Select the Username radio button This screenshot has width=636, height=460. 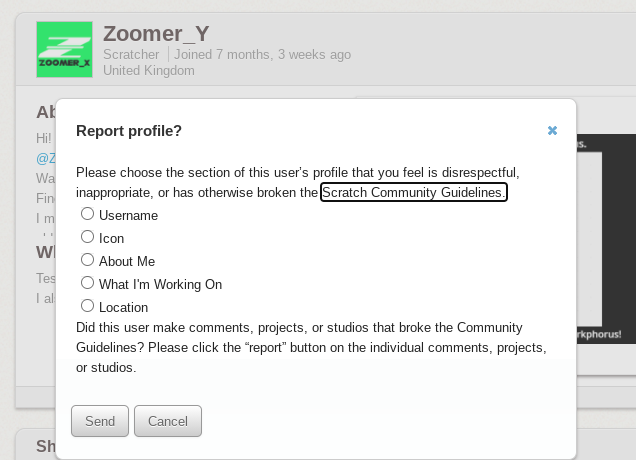(x=87, y=214)
